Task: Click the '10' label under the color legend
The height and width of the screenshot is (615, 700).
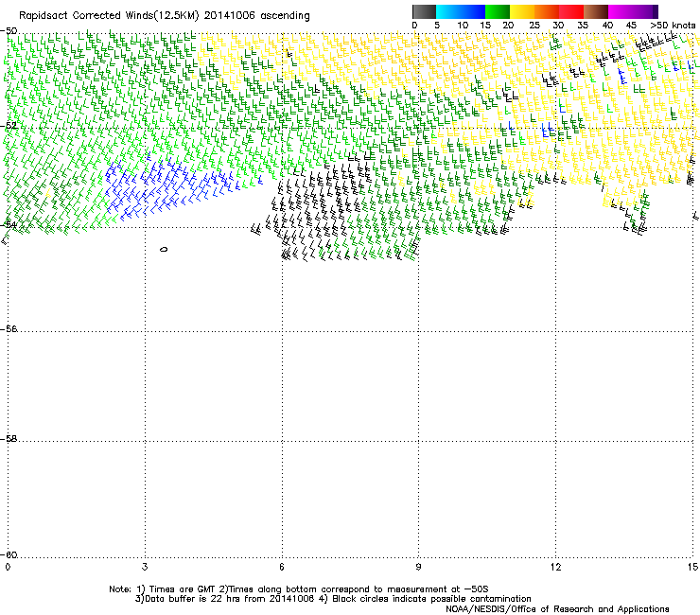Action: 463,26
